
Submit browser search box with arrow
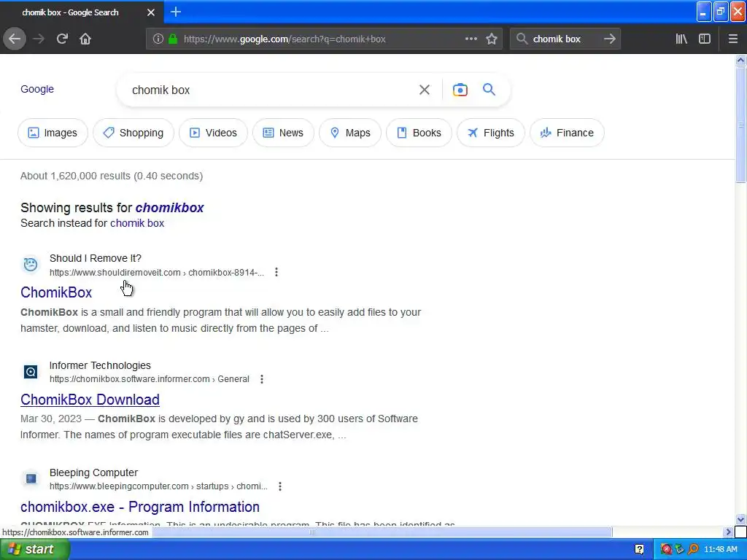click(x=609, y=39)
